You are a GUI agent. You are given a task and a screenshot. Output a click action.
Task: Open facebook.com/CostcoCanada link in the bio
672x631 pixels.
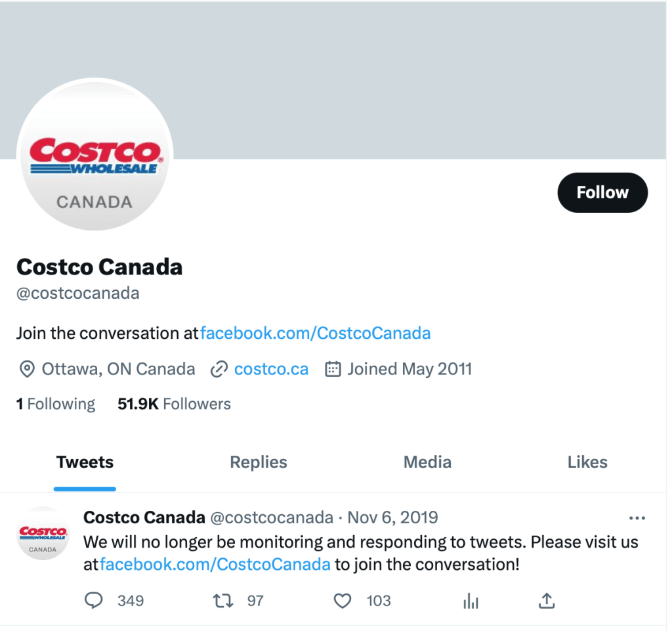point(315,333)
